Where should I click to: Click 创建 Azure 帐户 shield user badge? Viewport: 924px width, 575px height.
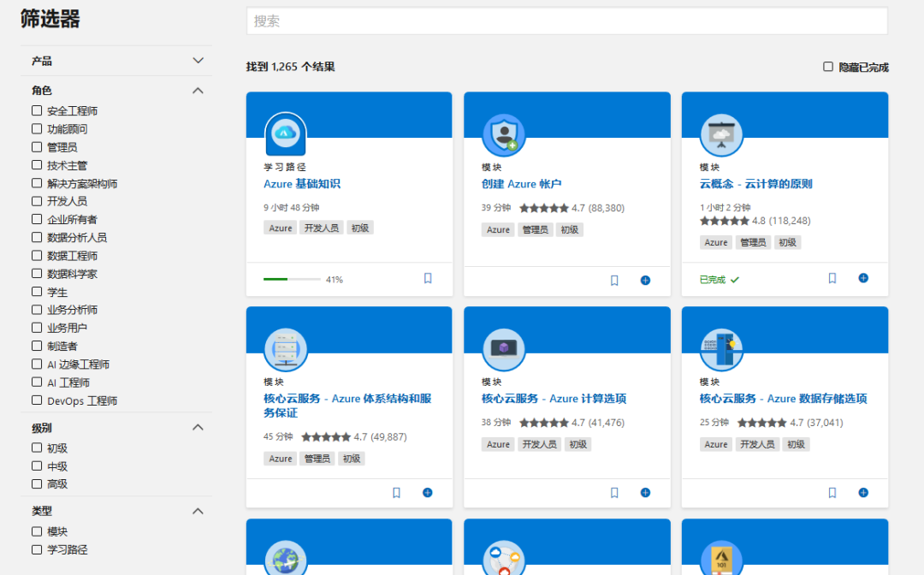[504, 135]
